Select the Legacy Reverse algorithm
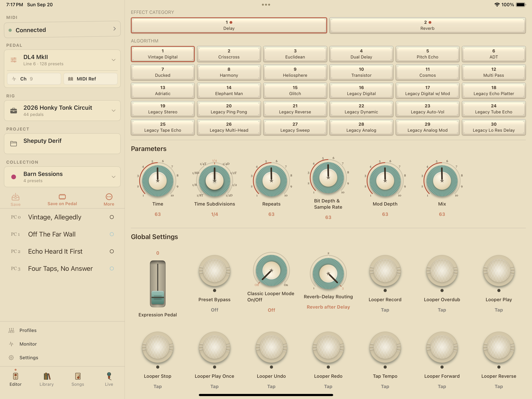The image size is (532, 399). 295,109
